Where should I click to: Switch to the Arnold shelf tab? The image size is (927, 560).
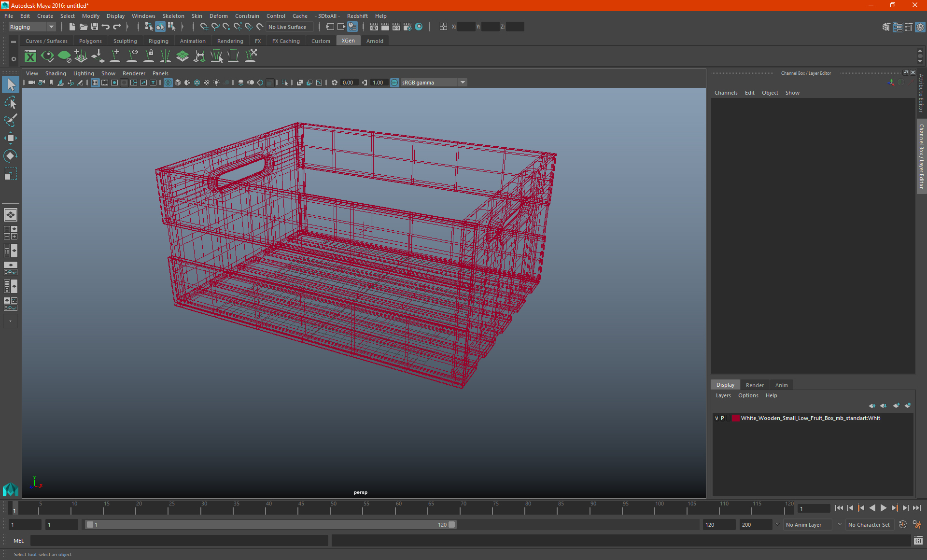pyautogui.click(x=375, y=41)
